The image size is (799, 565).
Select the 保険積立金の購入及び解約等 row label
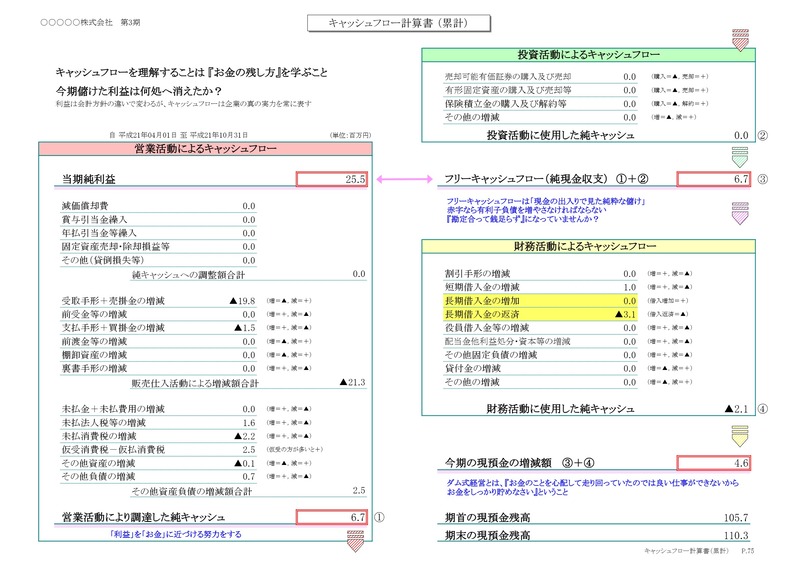pos(505,103)
